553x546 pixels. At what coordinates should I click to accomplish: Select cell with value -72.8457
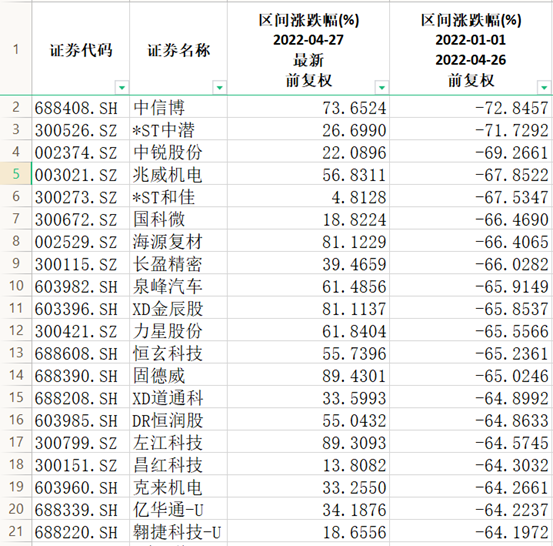point(471,107)
